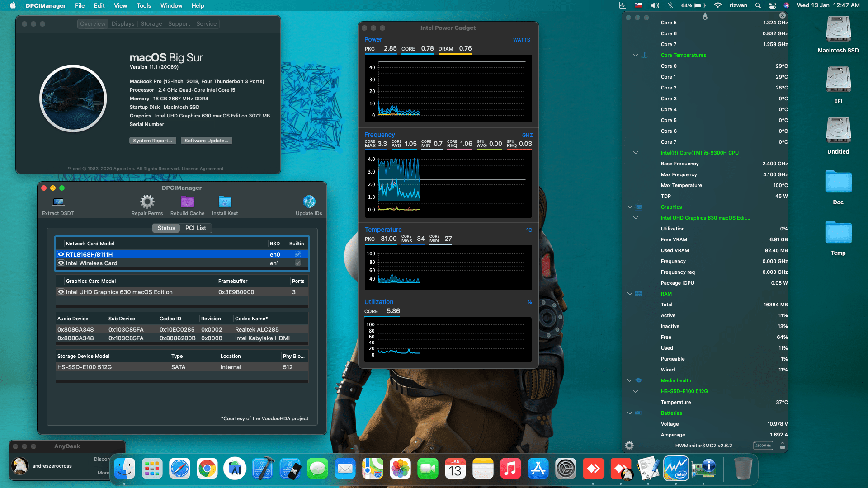
Task: Open the File menu
Action: coord(80,5)
